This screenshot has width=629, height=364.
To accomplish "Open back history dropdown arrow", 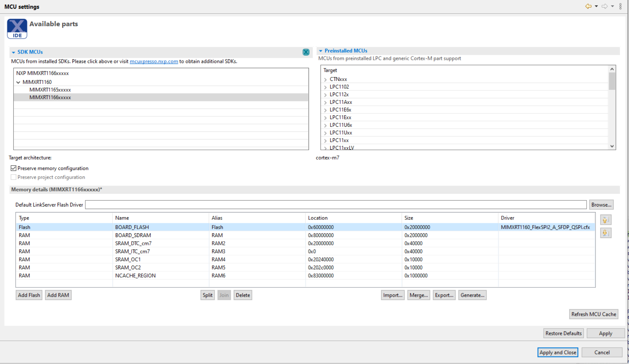I will click(x=596, y=6).
